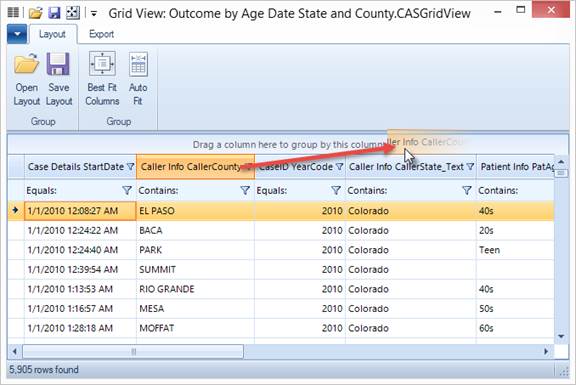Apply Best Fit Columns
Screen dimensions: 576x385
point(102,79)
